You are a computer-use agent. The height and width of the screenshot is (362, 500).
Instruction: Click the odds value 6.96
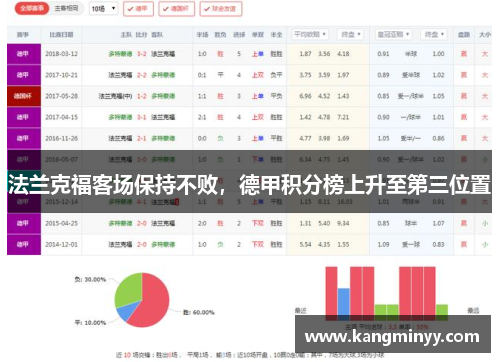[x=305, y=96]
